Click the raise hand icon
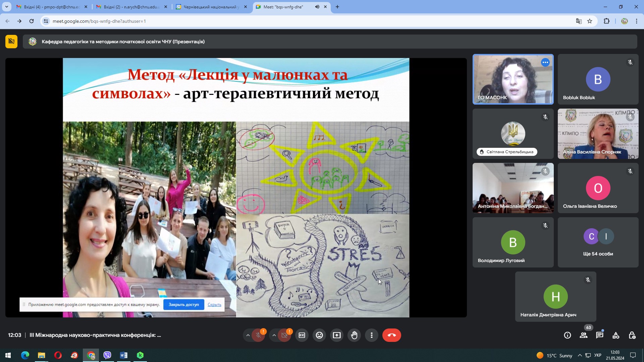 (354, 335)
